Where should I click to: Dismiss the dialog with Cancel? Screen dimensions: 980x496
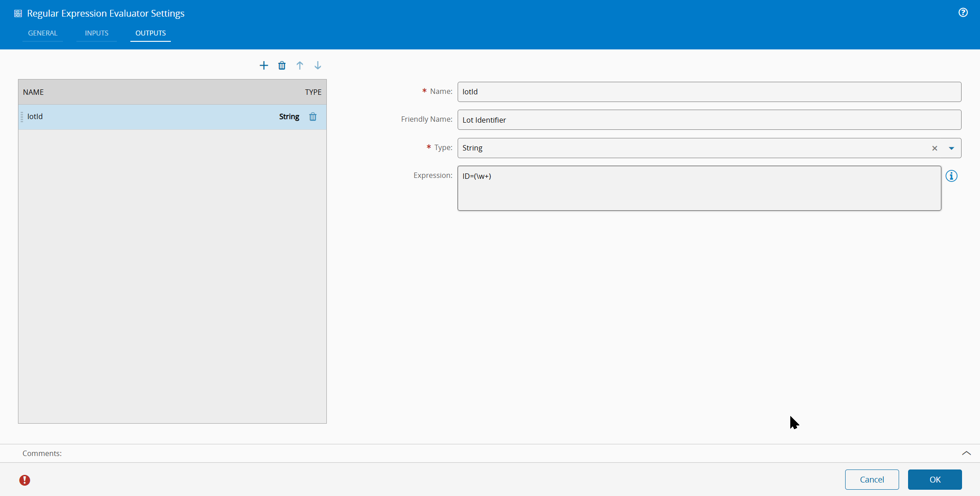872,479
